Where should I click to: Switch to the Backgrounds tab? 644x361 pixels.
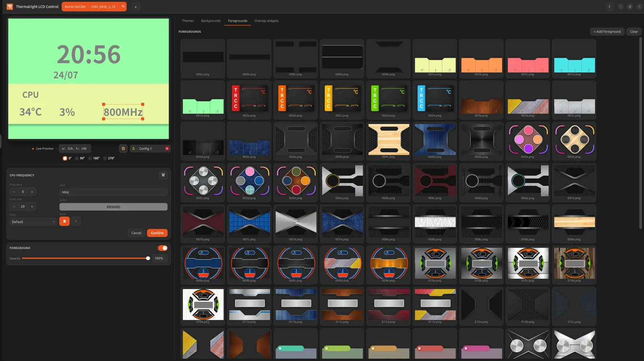point(211,21)
